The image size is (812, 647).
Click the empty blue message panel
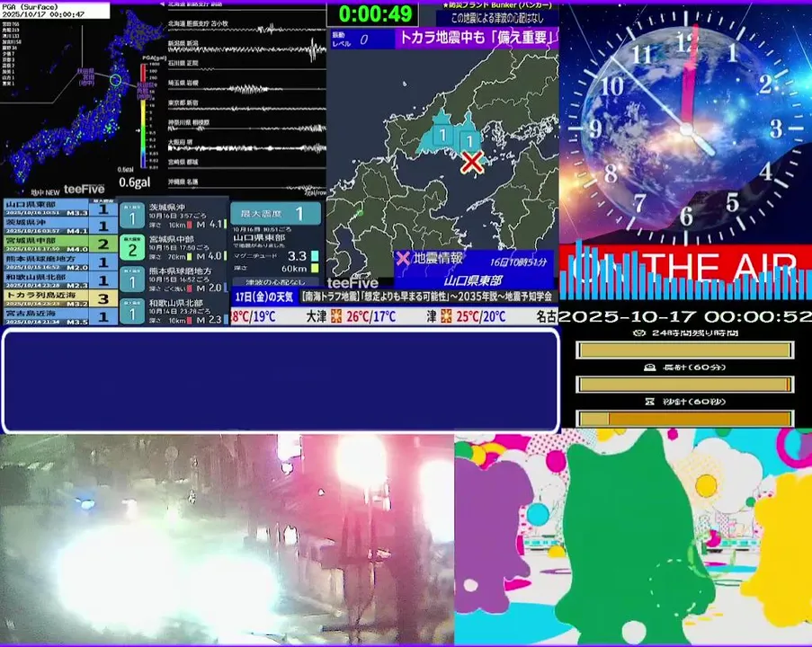coord(281,380)
